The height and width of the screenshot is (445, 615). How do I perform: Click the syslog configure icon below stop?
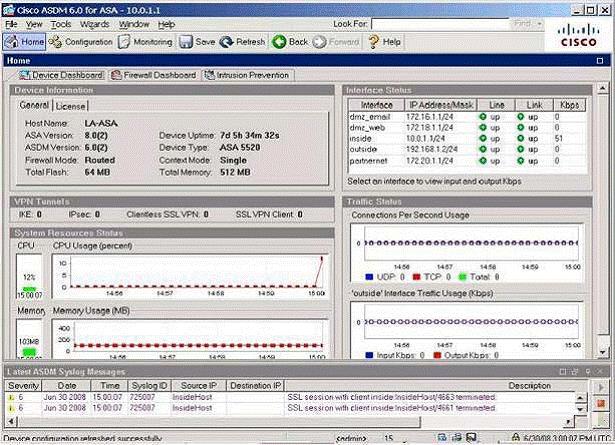(601, 420)
